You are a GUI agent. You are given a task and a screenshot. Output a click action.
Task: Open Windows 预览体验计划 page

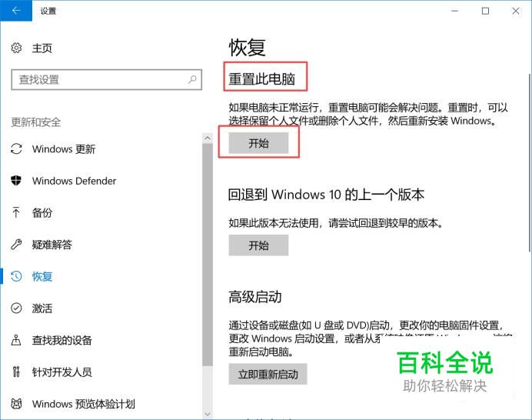coord(84,404)
